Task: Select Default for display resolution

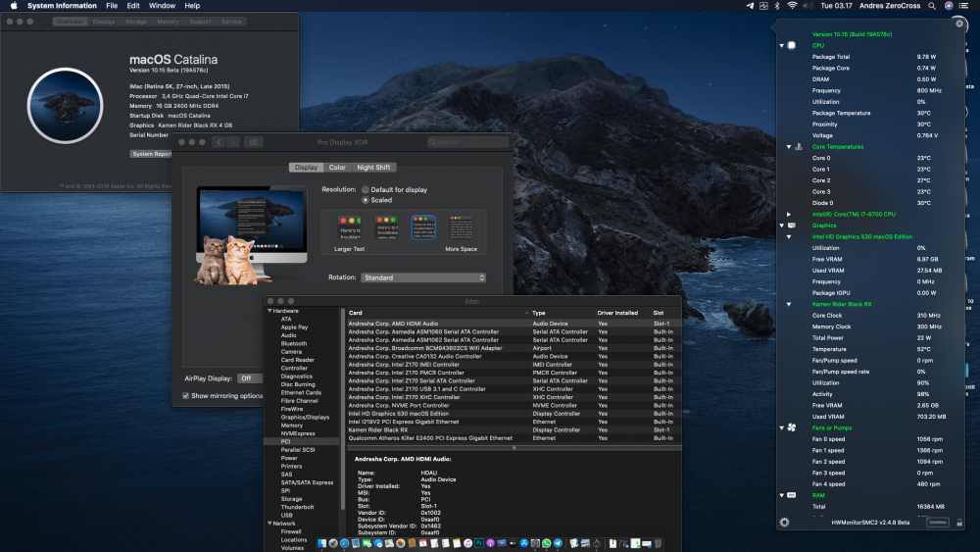Action: pos(366,189)
